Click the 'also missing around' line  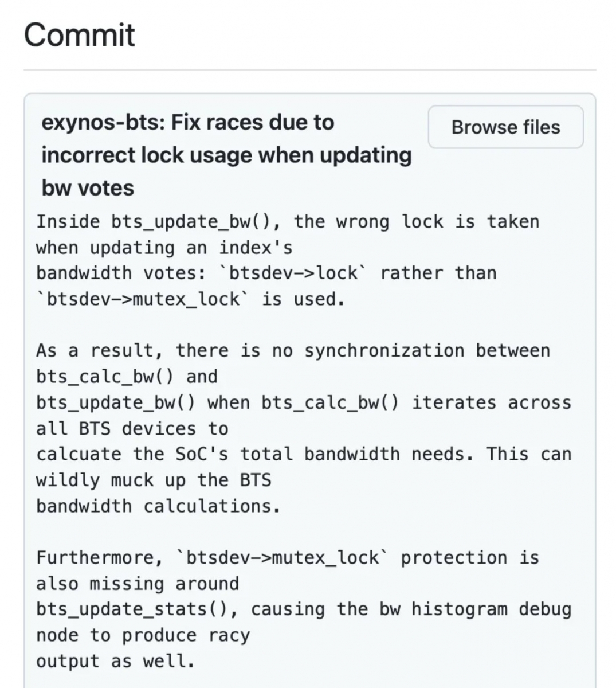138,584
